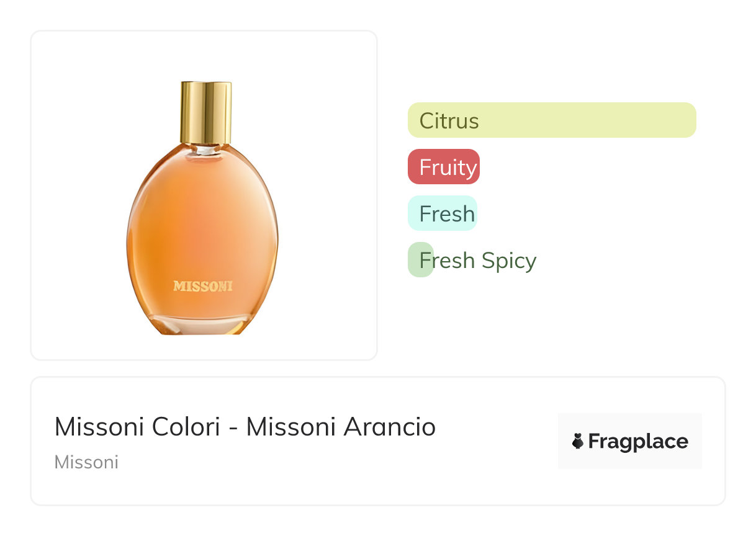The height and width of the screenshot is (536, 756).
Task: Click the gray Missoni brand name link
Action: (86, 462)
